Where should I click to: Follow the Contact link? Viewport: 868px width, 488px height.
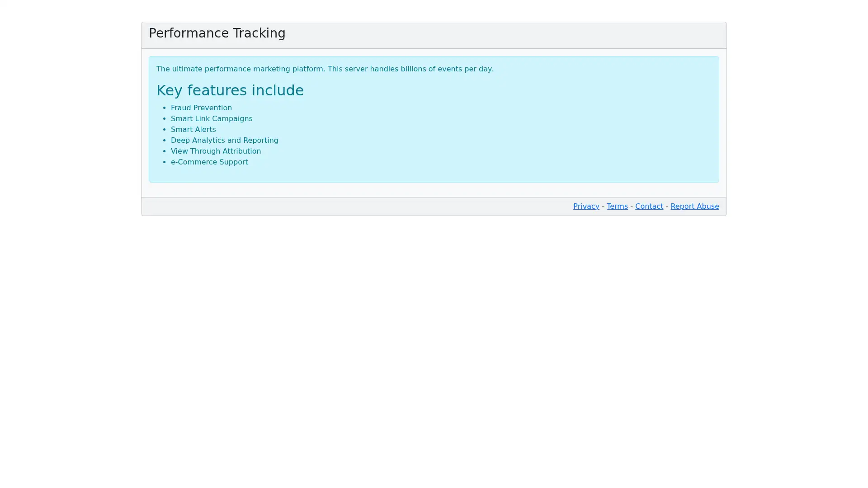coord(649,206)
